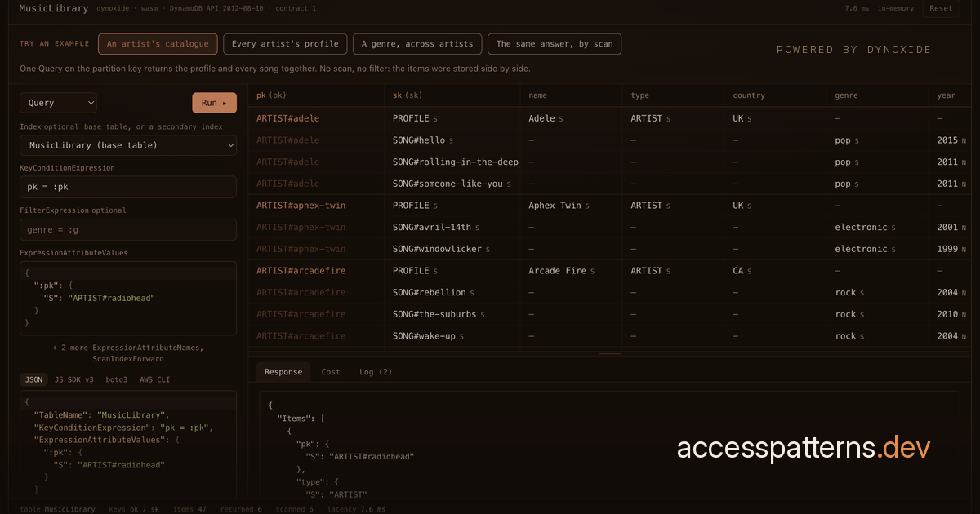Pick "The same answer, by scan" example
980x514 pixels.
555,44
